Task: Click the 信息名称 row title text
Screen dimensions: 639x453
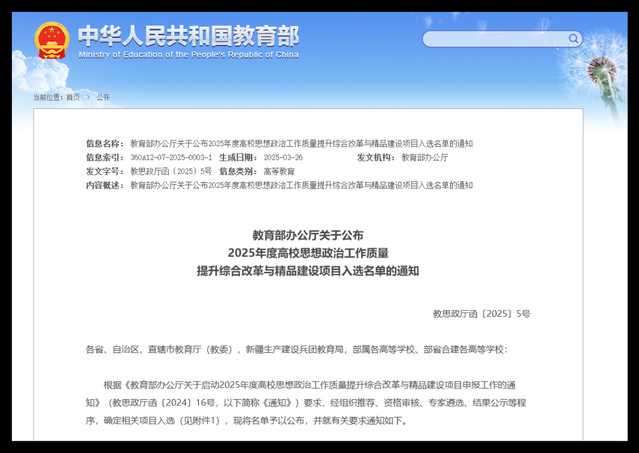Action: (301, 144)
